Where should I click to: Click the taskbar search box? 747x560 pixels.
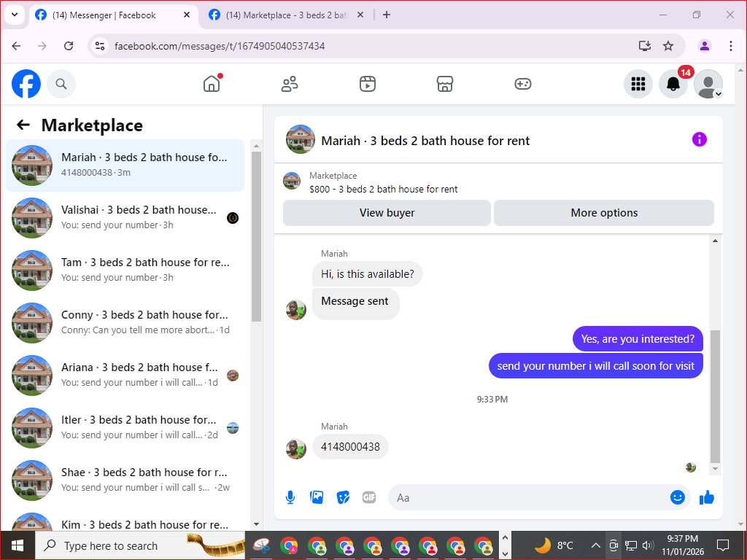tap(140, 545)
